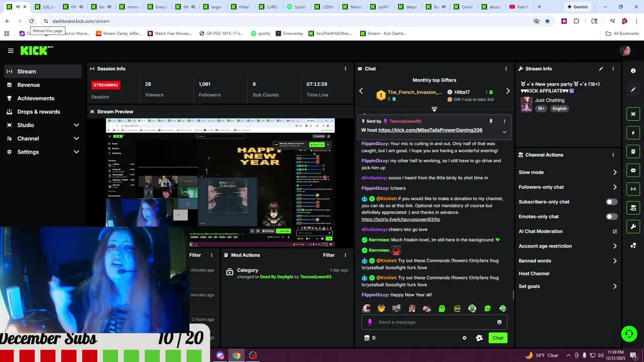The image size is (644, 362).
Task: Open Mod Actions Filter button
Action: coord(329,255)
